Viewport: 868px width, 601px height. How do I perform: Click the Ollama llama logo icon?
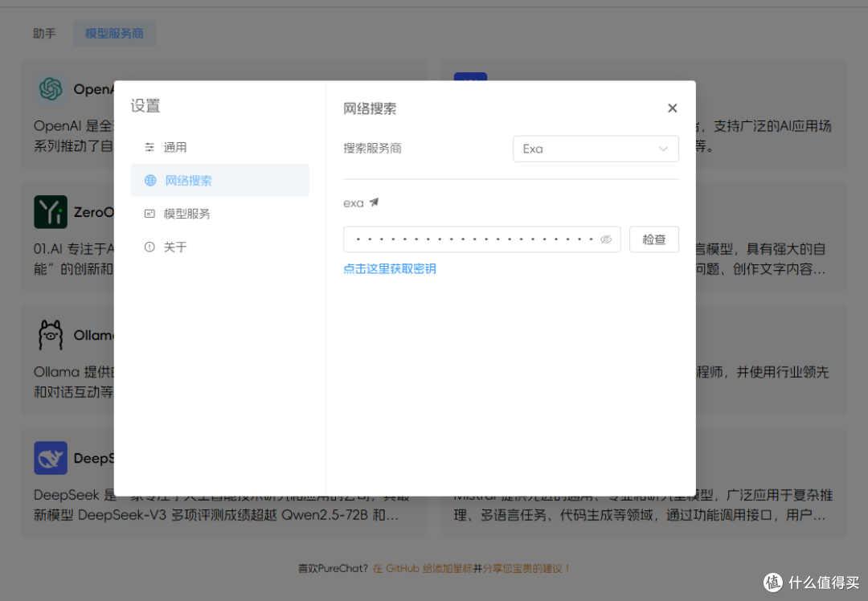coord(51,335)
